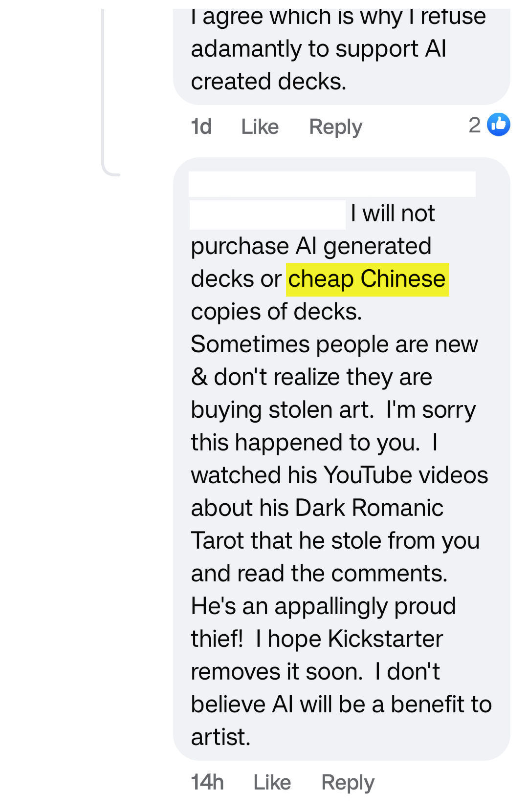Click the final word "artist." in comment
528x812 pixels.
220,737
